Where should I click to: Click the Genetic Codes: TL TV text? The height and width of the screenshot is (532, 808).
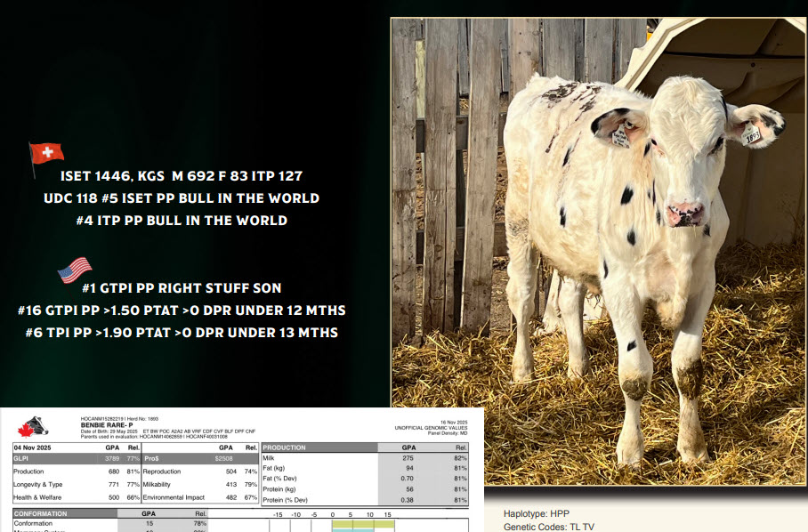click(548, 527)
